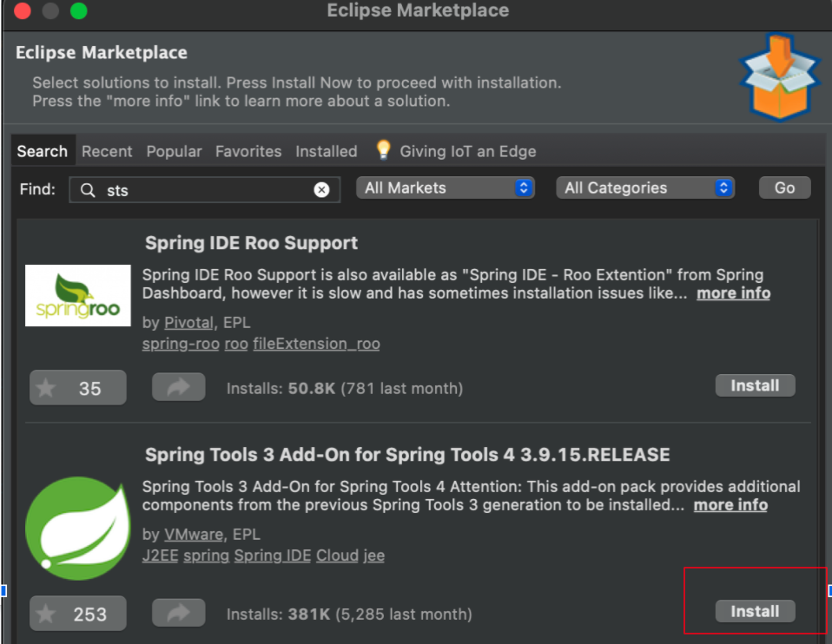This screenshot has height=644, width=832.
Task: Switch to the Favorites tab
Action: (x=248, y=151)
